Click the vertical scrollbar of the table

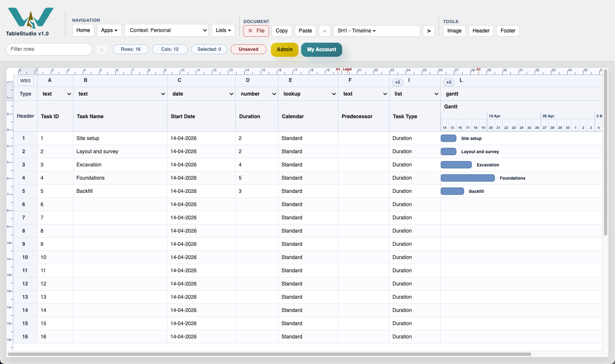(x=605, y=153)
